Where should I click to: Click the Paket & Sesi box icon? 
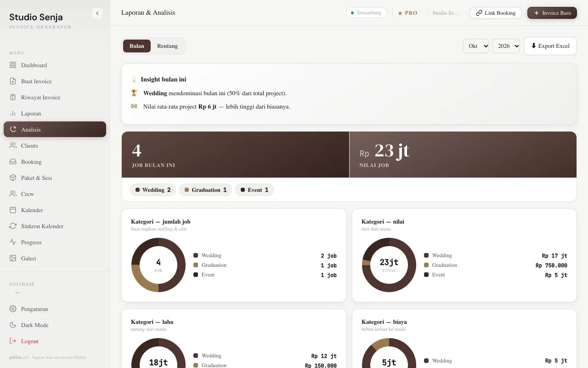click(x=13, y=178)
